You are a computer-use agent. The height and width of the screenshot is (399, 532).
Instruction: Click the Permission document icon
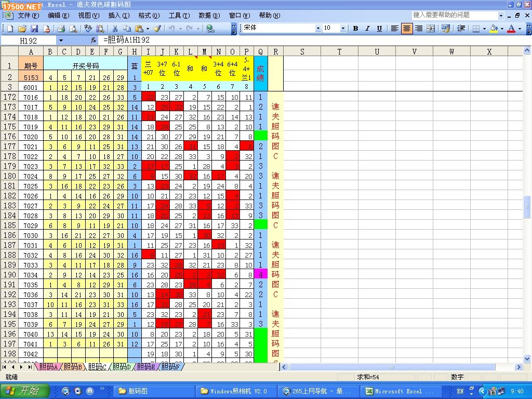click(46, 29)
